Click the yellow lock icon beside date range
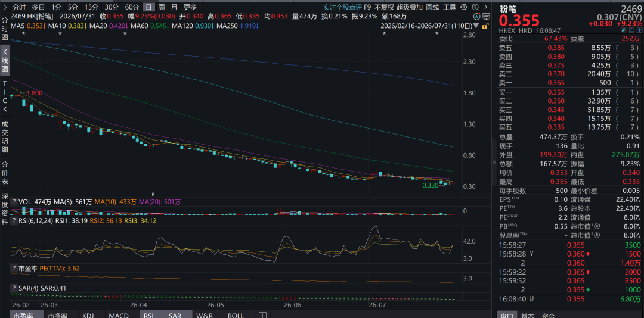Image resolution: width=644 pixels, height=318 pixels. pos(485,26)
